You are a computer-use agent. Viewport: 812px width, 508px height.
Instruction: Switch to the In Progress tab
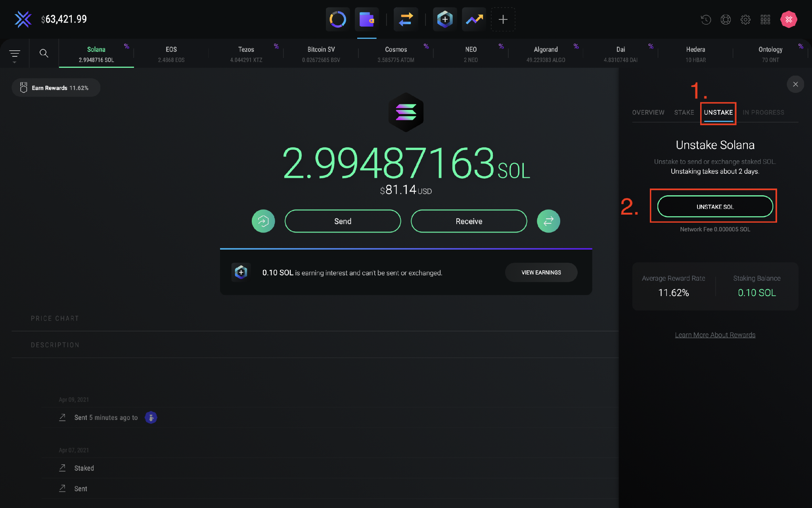pos(763,113)
